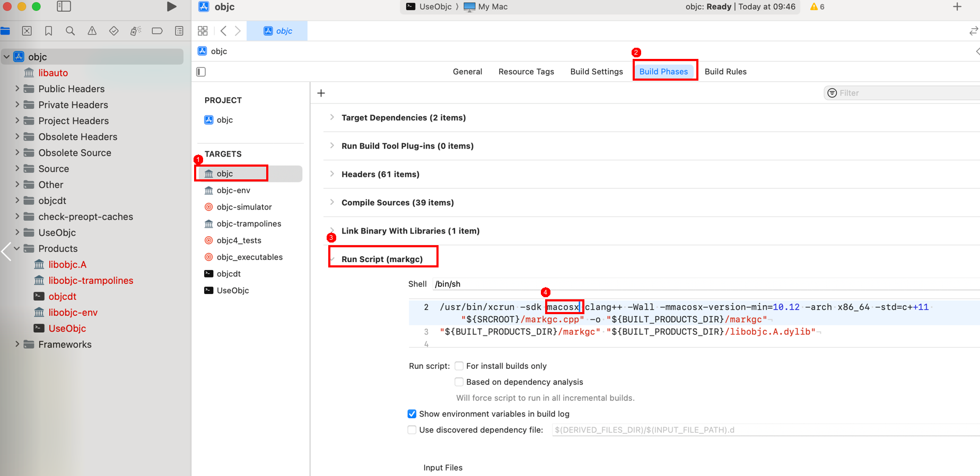
Task: Click the add editor plus button in toolbar
Action: coord(957,6)
